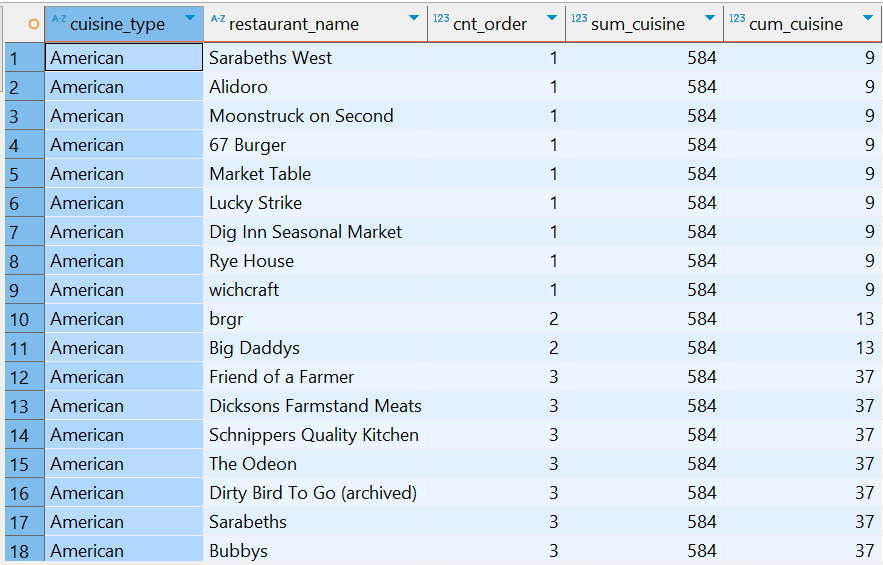Open cuisine_type column filter dropdown arrow

[190, 18]
